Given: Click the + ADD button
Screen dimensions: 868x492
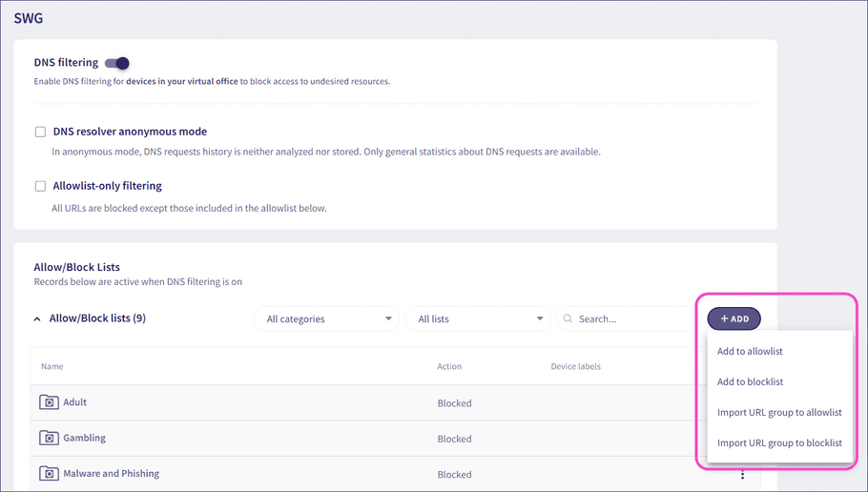Looking at the screenshot, I should pos(734,318).
